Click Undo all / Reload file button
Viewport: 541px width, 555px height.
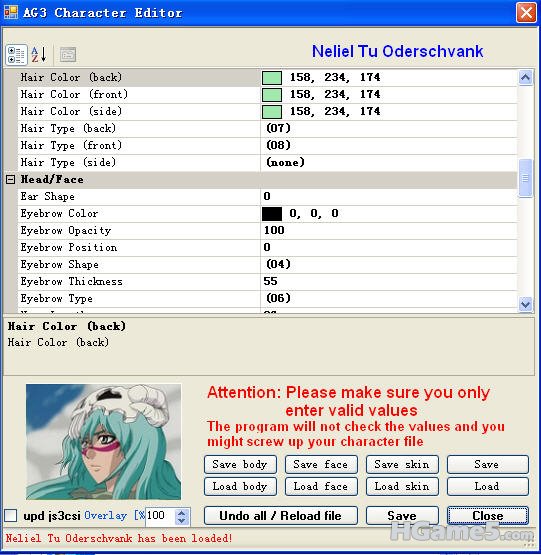pos(280,516)
